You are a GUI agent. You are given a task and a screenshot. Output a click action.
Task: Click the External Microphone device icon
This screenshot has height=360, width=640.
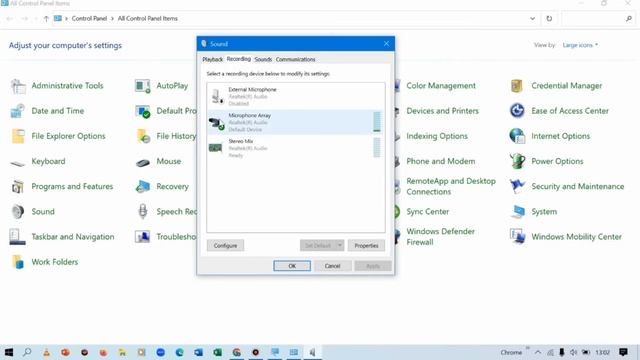(x=217, y=96)
